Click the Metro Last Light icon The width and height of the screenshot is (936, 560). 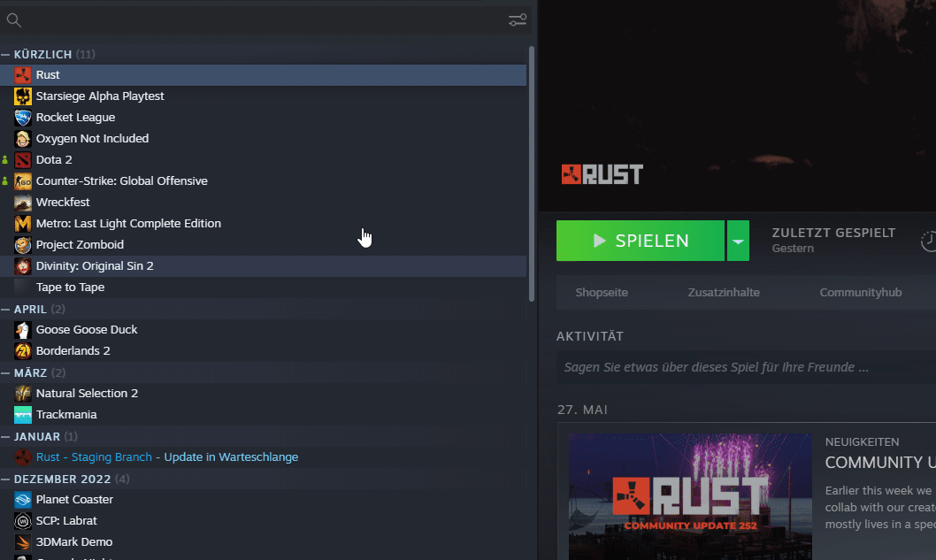[x=23, y=223]
